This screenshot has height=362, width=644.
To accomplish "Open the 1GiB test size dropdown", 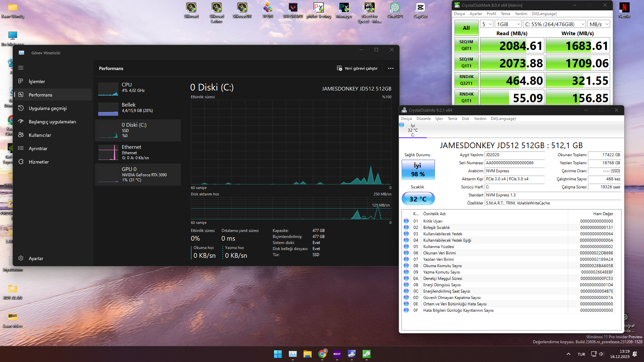I will point(508,24).
